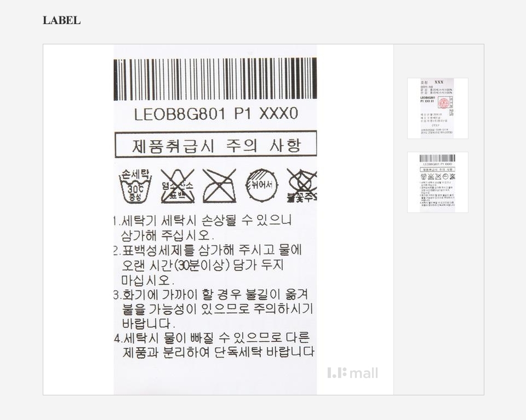This screenshot has height=420, width=526.
Task: Click the product code LEOB8G801 P1 XXX0
Action: (x=216, y=114)
